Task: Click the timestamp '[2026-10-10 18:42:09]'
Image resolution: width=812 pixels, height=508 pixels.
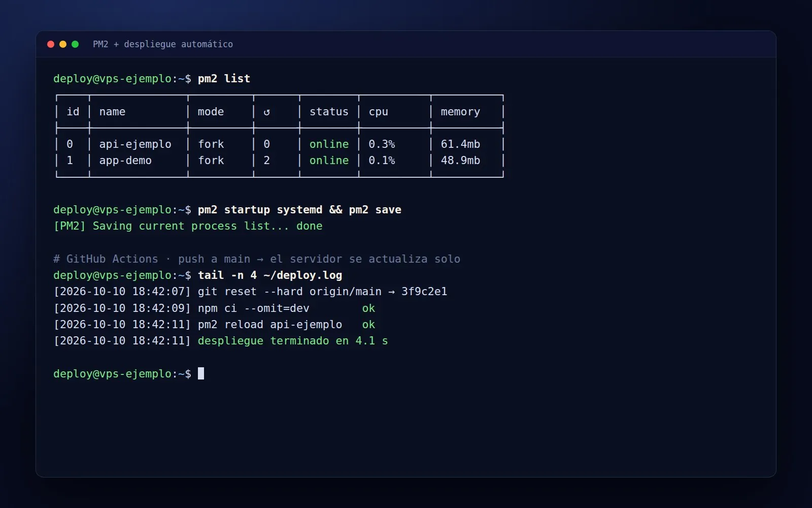Action: [x=122, y=308]
